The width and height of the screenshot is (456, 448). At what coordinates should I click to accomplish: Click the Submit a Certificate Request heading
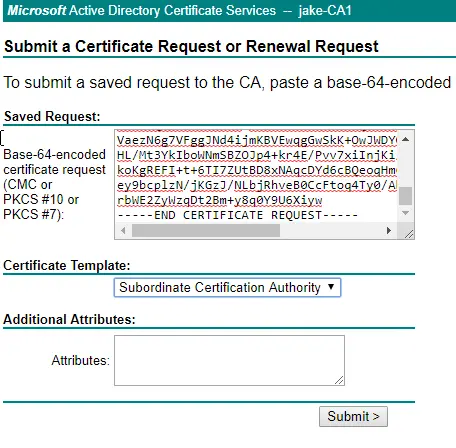[x=191, y=46]
